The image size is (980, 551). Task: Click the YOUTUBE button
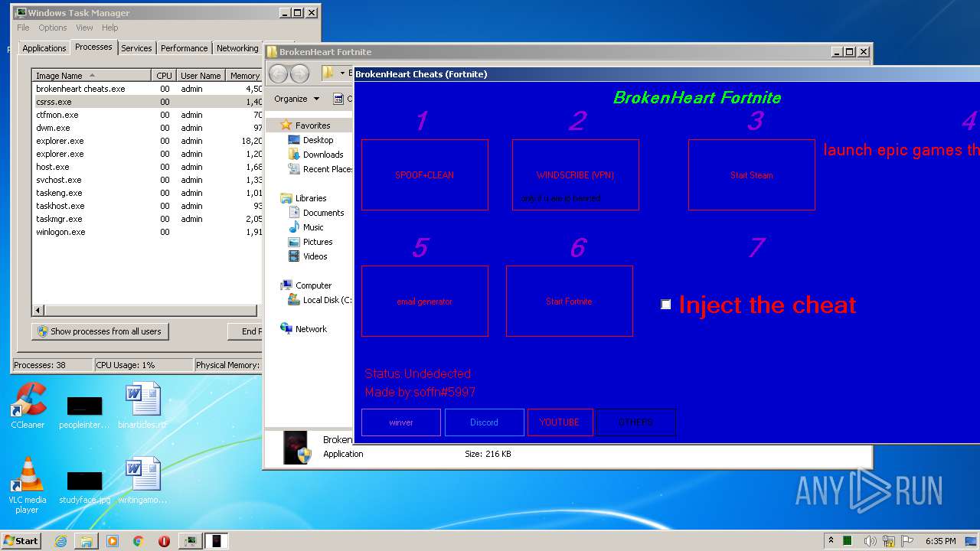[560, 422]
